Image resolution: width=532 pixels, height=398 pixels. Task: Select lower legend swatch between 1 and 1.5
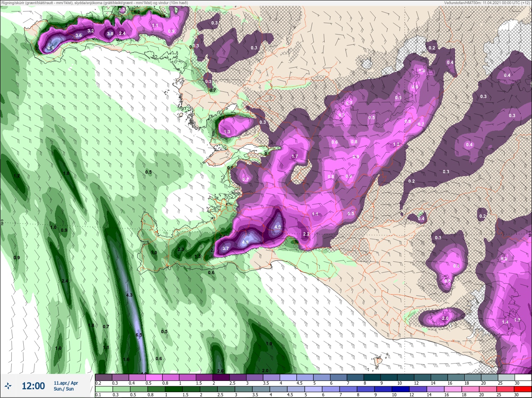(x=174, y=390)
